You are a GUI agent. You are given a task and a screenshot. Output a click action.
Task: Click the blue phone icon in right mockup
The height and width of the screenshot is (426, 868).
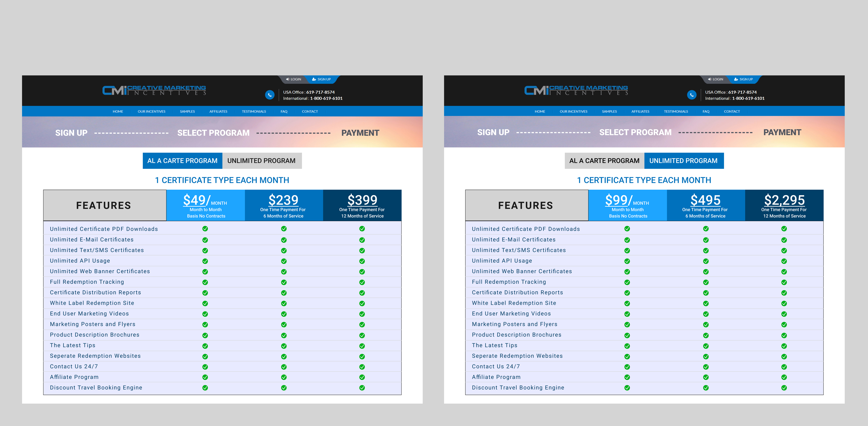click(x=691, y=95)
